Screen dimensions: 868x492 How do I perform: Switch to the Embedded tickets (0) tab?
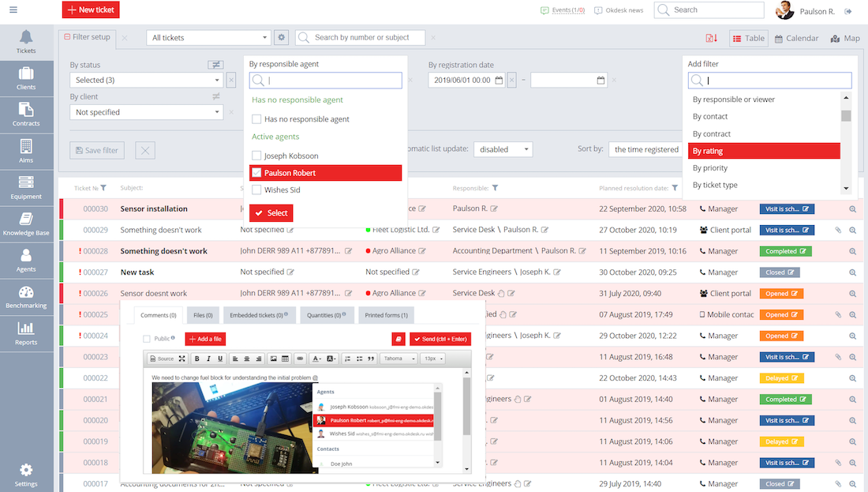[x=260, y=315]
